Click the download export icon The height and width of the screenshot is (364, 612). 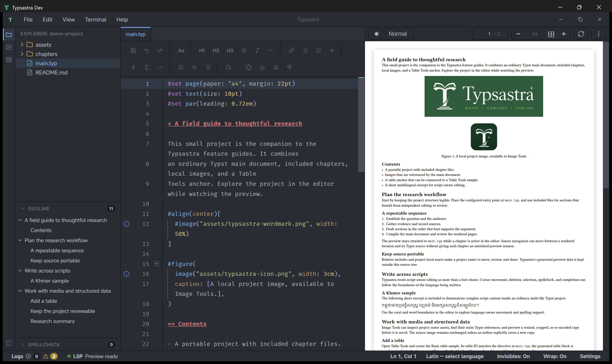pyautogui.click(x=262, y=67)
